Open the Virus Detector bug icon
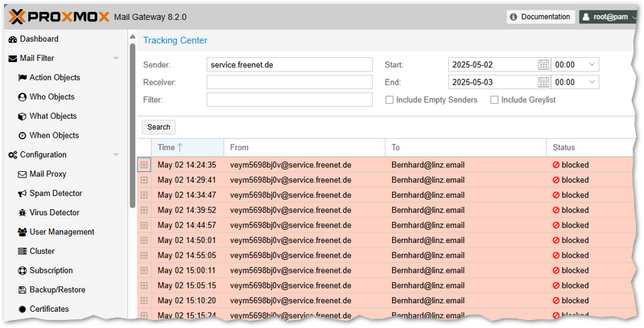 pyautogui.click(x=23, y=213)
